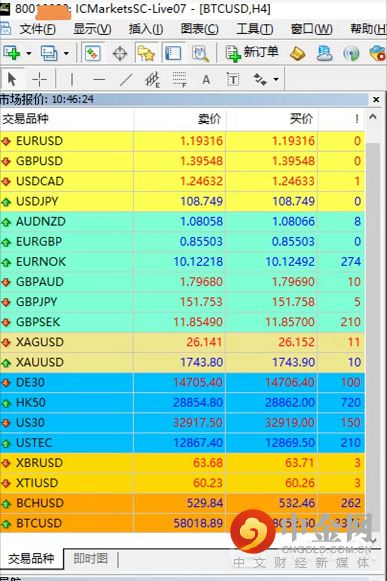Select the XAUUSD symbol

[x=40, y=362]
